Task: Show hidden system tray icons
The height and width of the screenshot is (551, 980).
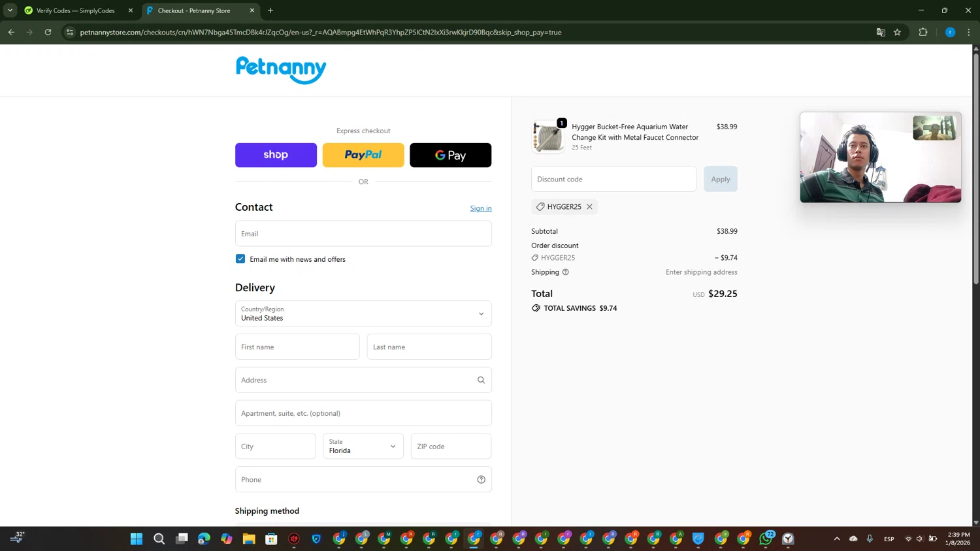Action: [837, 539]
